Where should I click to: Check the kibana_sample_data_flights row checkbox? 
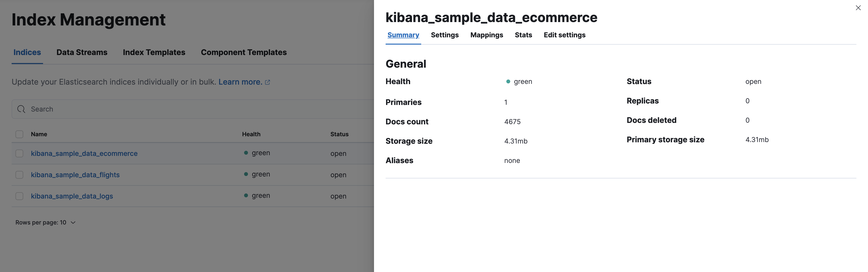[19, 175]
